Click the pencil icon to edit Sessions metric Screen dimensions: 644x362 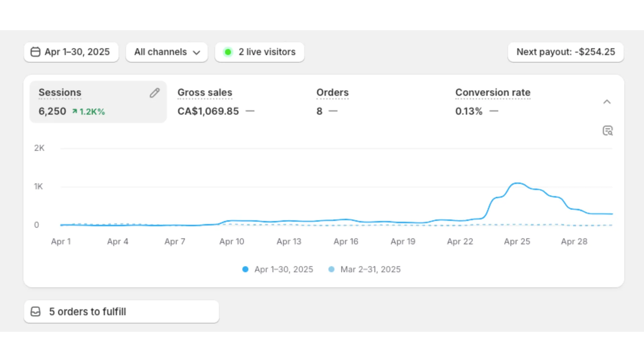point(155,93)
